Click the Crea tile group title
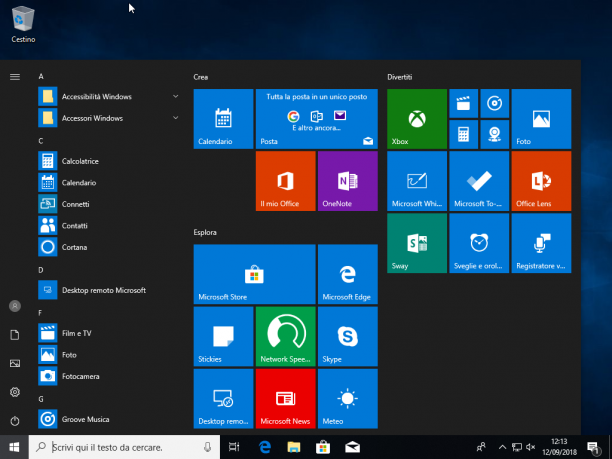This screenshot has width=612, height=459. (x=201, y=77)
